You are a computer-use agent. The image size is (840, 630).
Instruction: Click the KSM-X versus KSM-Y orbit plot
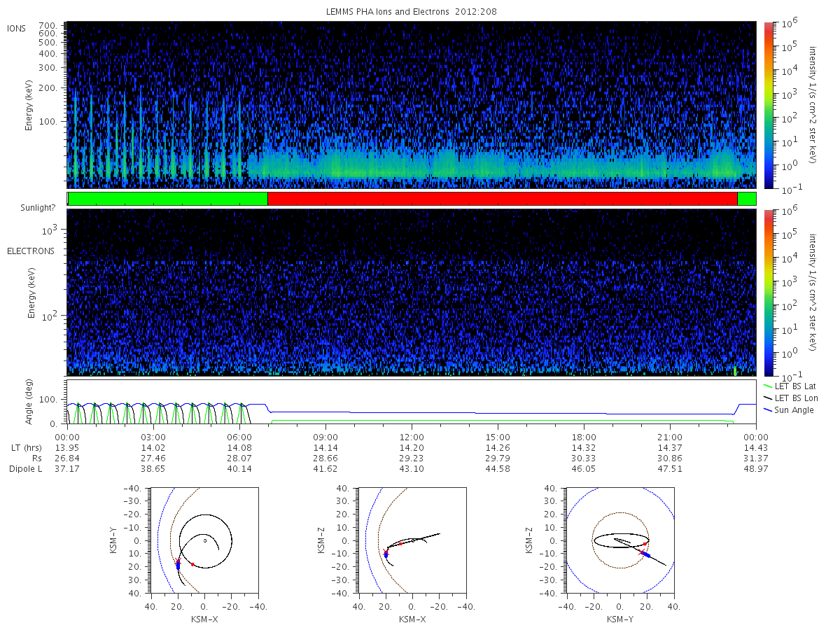coord(204,540)
